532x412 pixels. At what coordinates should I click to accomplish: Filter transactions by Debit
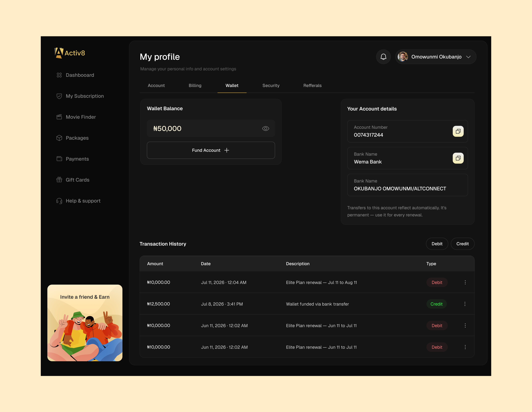(x=437, y=244)
